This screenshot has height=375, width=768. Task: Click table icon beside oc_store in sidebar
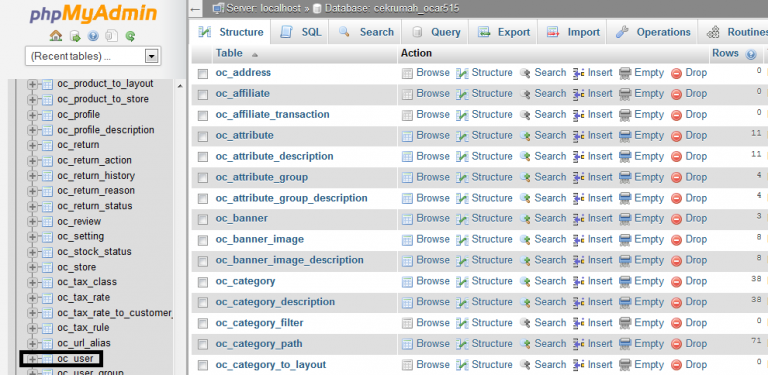(x=48, y=267)
